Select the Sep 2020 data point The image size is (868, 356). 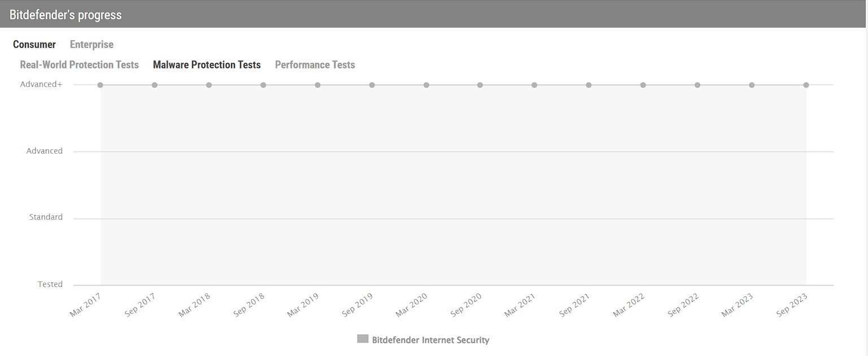(x=480, y=85)
